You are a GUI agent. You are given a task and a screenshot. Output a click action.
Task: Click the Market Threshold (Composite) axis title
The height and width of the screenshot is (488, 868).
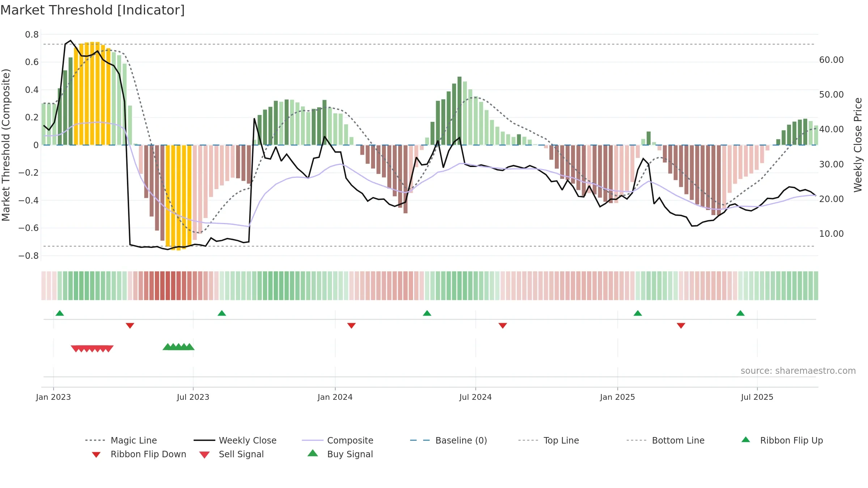(x=6, y=145)
